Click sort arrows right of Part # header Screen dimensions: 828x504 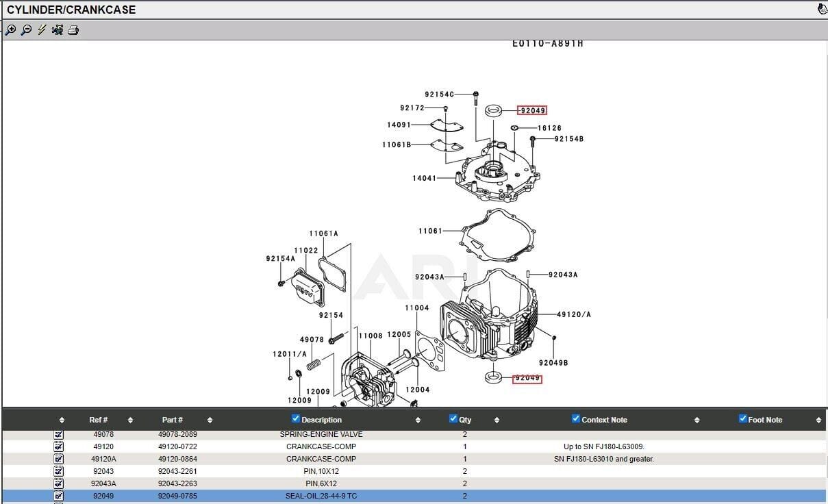[x=210, y=420]
